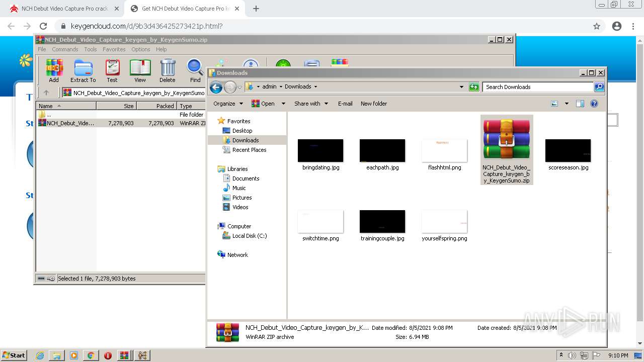This screenshot has width=644, height=362.
Task: Click the change view icon in Explorer
Action: tap(554, 104)
